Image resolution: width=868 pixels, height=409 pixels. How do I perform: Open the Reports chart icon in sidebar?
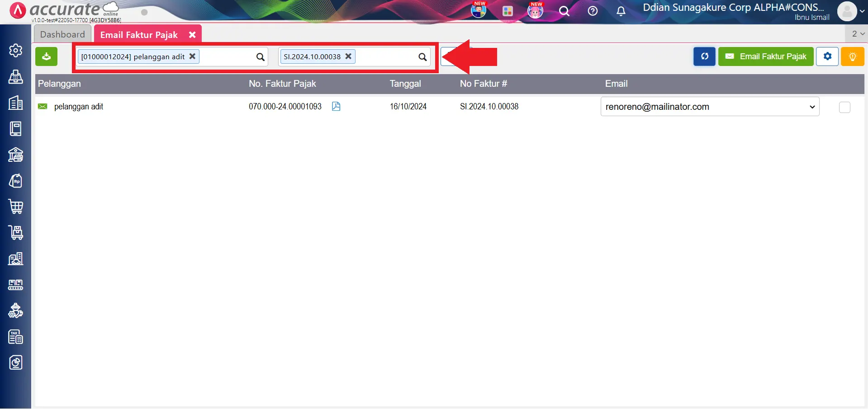coord(16,362)
